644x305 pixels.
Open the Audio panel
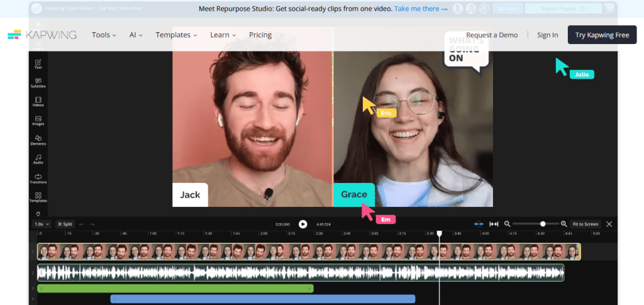point(38,159)
